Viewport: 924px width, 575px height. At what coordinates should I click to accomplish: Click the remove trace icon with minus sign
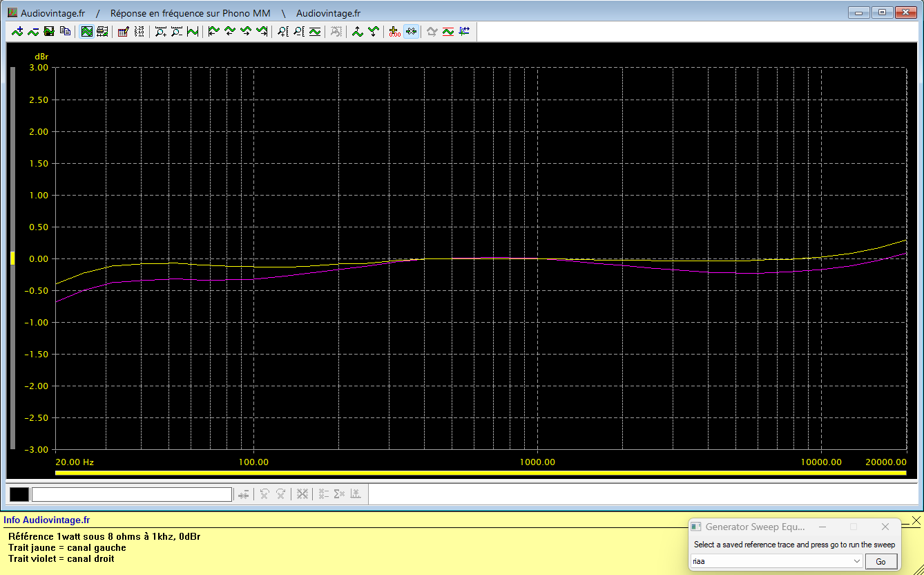point(33,31)
